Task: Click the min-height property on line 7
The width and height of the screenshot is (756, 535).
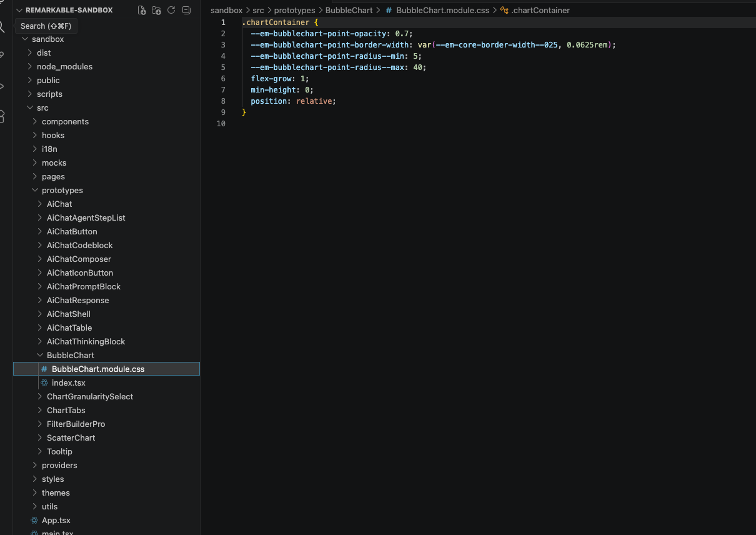Action: click(273, 90)
